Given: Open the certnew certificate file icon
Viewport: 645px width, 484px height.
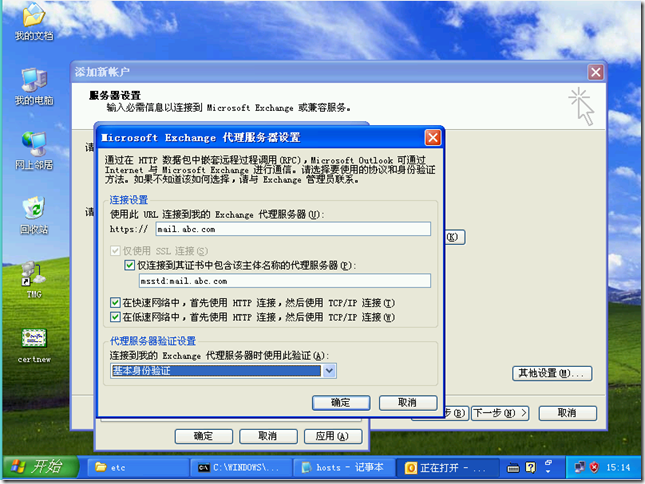Looking at the screenshot, I should 34,345.
